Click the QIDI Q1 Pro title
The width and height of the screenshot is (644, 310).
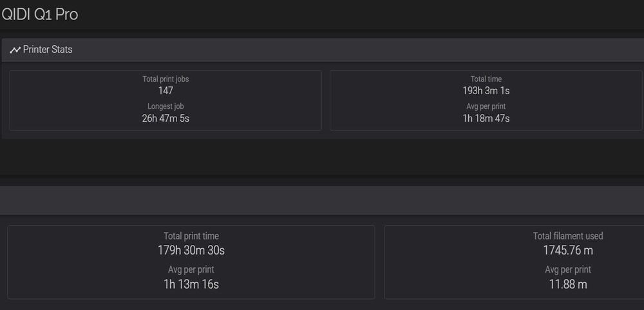pos(40,14)
